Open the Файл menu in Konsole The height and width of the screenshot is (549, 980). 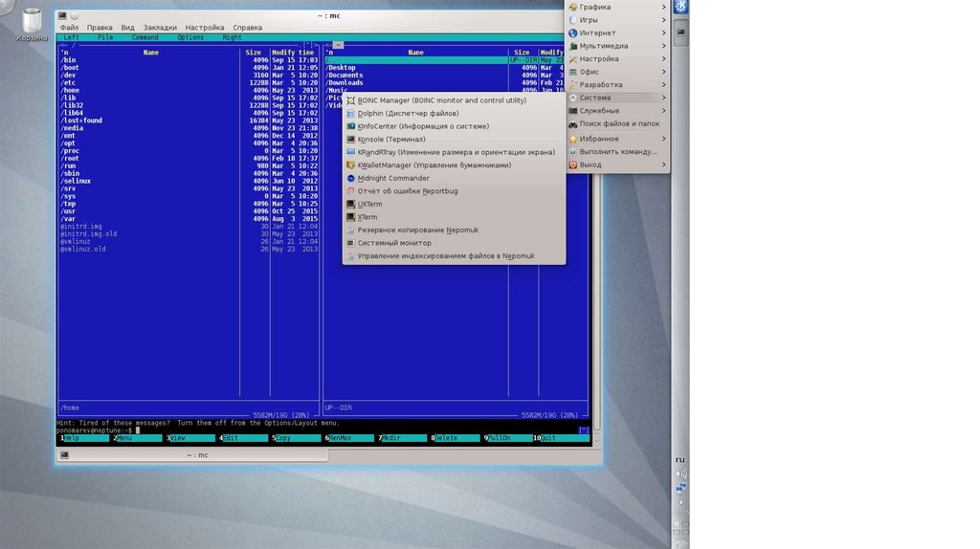tap(69, 28)
